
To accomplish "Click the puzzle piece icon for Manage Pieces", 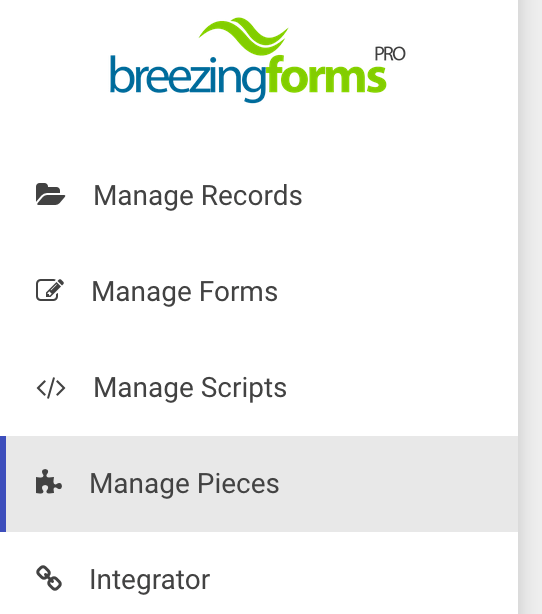I will pos(49,482).
